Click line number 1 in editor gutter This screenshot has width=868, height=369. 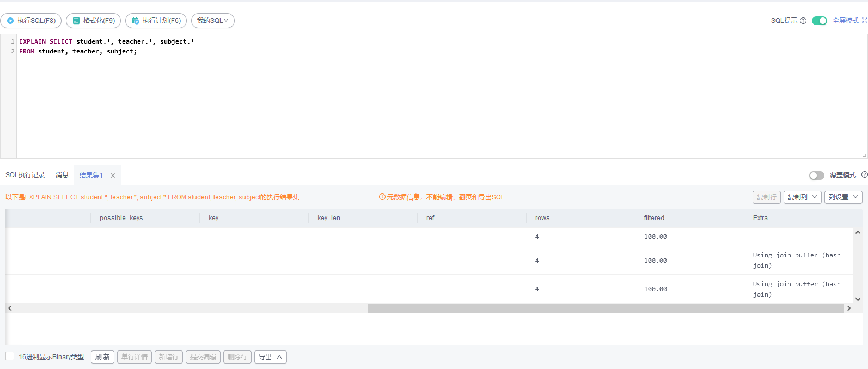(x=13, y=41)
